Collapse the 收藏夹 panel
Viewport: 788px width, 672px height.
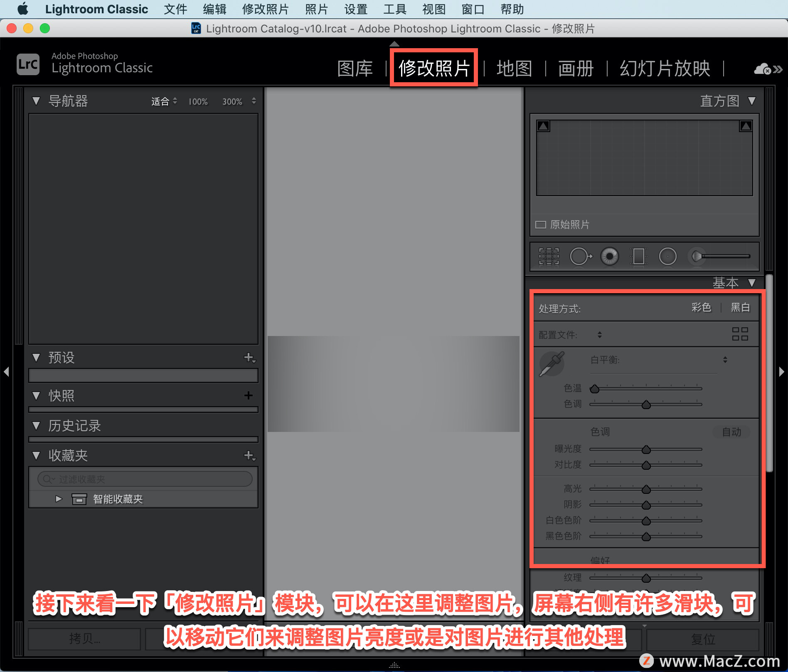pyautogui.click(x=36, y=456)
